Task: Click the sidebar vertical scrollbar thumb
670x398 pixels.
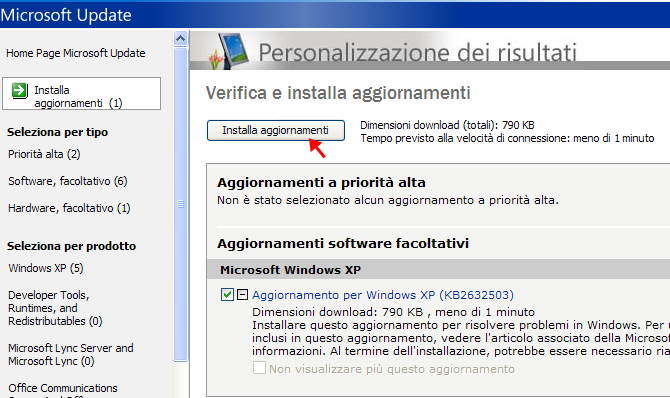Action: pyautogui.click(x=180, y=204)
